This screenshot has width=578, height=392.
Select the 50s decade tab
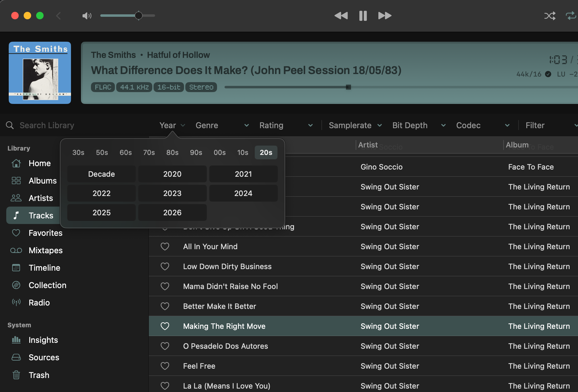click(102, 152)
